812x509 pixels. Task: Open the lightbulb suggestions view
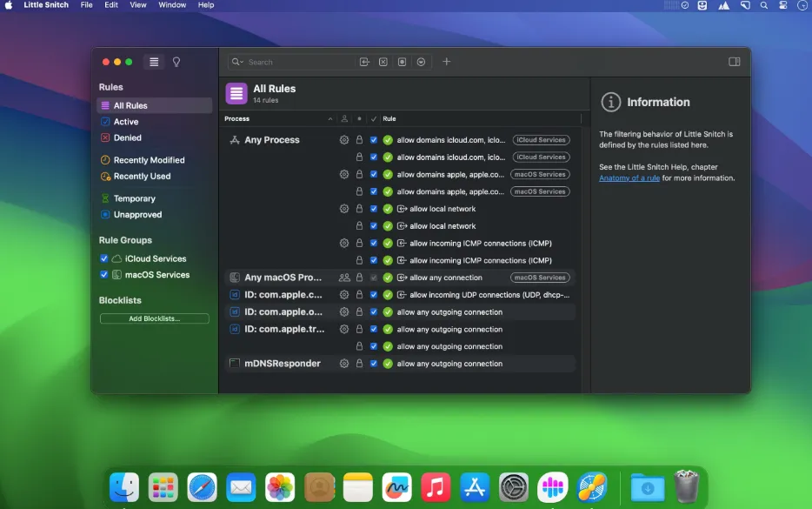[176, 62]
